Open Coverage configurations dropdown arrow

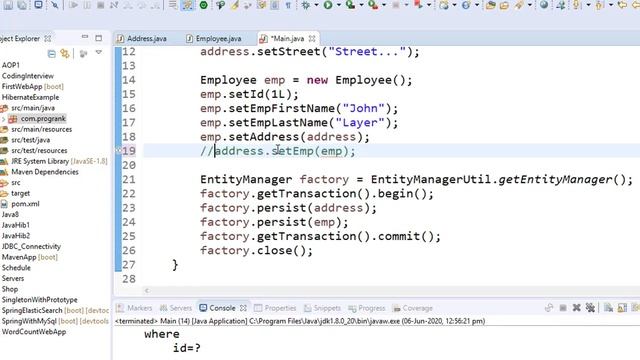(x=361, y=5)
